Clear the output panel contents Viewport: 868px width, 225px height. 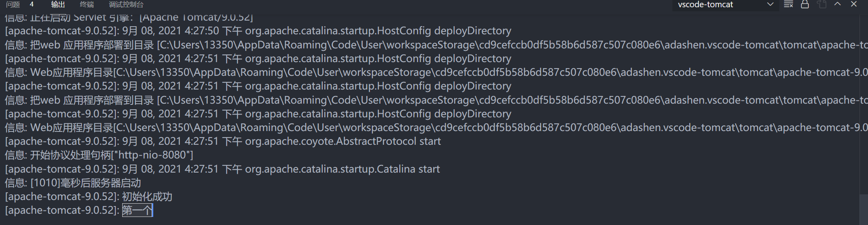pos(788,4)
